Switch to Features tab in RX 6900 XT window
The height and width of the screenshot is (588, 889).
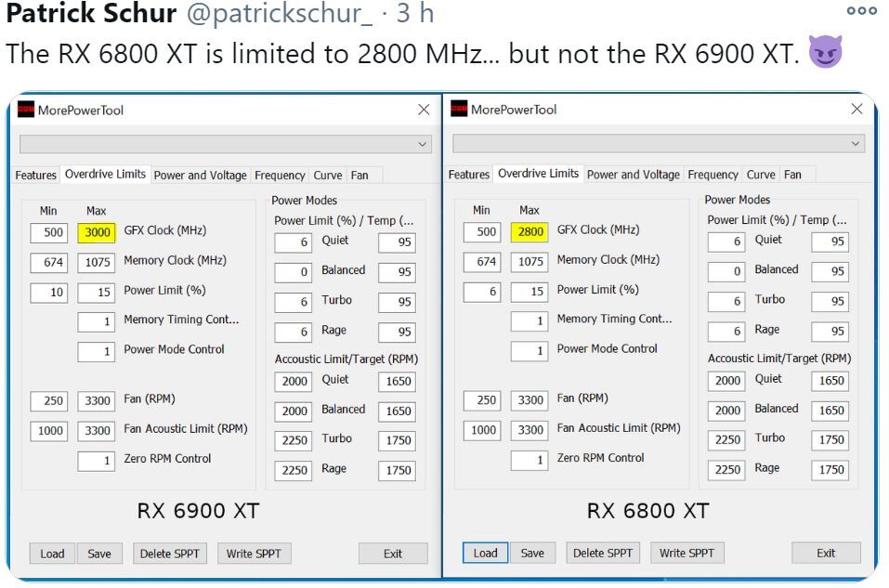[x=35, y=176]
